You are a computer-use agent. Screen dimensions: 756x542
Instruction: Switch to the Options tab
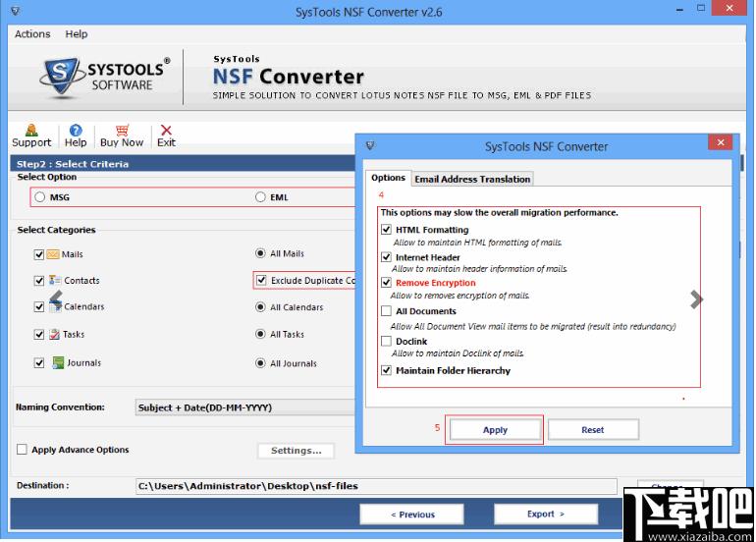point(388,178)
